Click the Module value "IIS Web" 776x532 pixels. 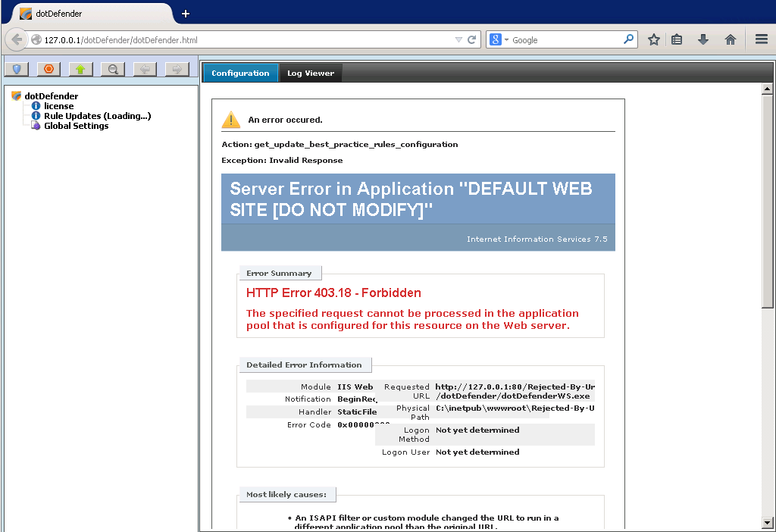(355, 387)
